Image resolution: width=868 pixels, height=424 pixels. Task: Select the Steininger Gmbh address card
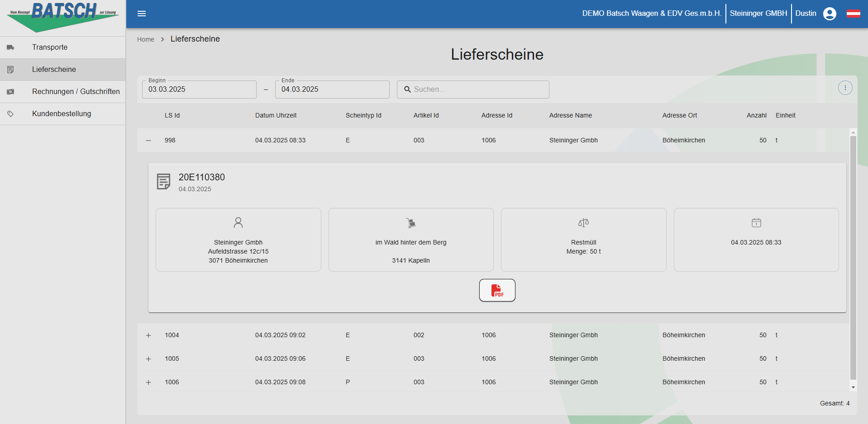click(238, 240)
